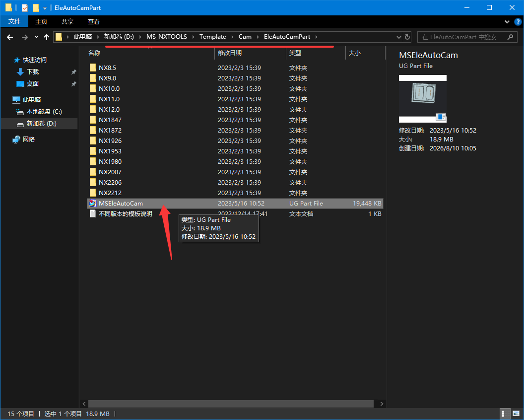Select the NX2212 folder icon
Viewport: 524px width, 420px height.
pyautogui.click(x=93, y=193)
